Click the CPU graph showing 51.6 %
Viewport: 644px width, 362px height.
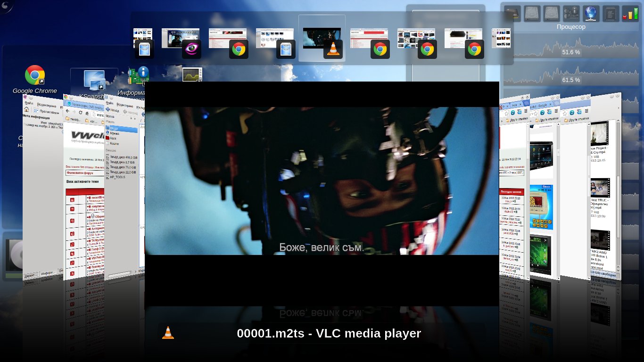pos(570,52)
